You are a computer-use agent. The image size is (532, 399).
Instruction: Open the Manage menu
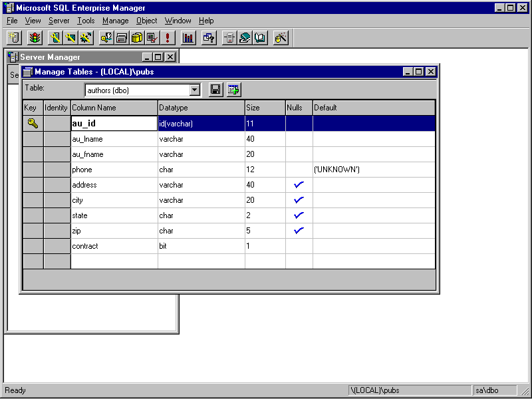tap(114, 21)
